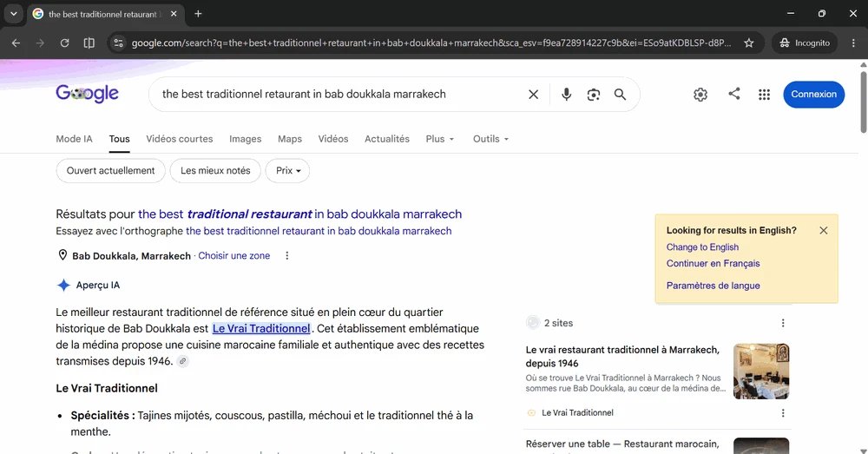Image resolution: width=868 pixels, height=454 pixels.
Task: Toggle Ouvert actuellement filter
Action: [x=111, y=170]
